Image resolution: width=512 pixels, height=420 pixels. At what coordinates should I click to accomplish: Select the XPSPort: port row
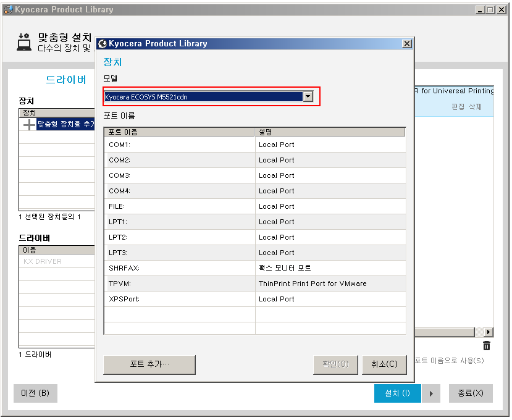(x=255, y=299)
